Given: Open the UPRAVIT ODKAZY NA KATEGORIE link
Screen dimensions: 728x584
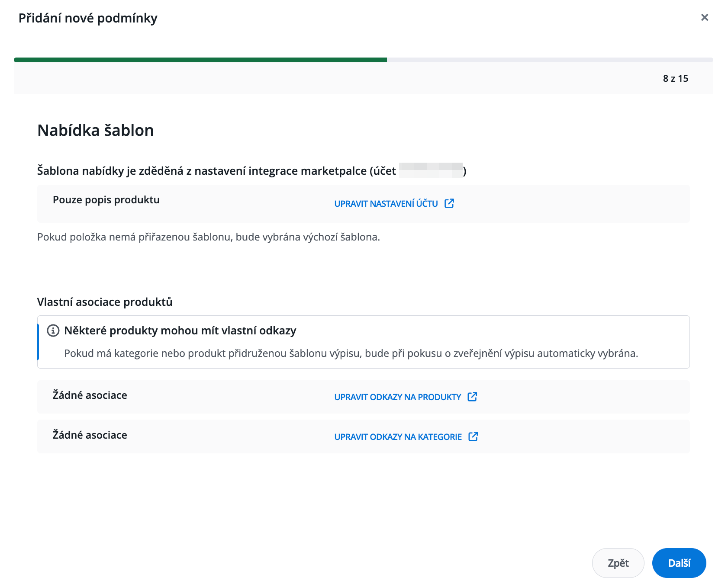Looking at the screenshot, I should pyautogui.click(x=398, y=437).
